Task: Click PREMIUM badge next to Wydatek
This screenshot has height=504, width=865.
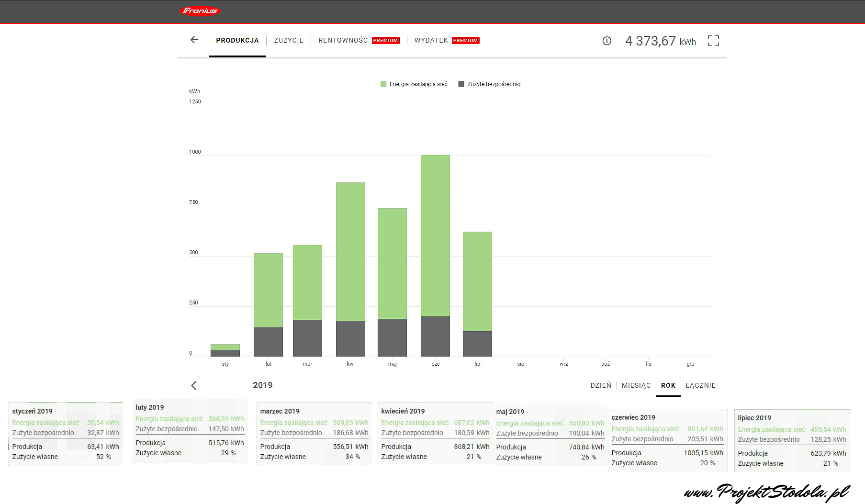Action: click(465, 41)
